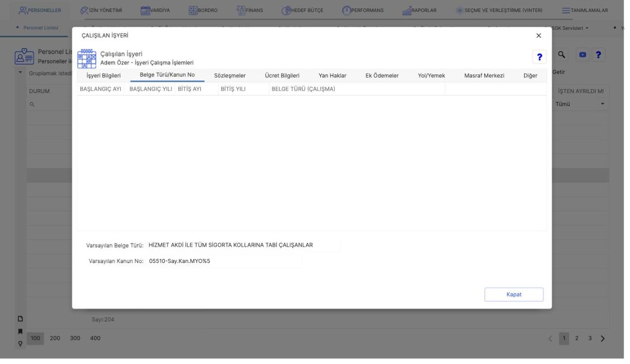Expand the Tümü dropdown under İşten Ayrıldı Mı
This screenshot has height=364, width=630.
580,104
